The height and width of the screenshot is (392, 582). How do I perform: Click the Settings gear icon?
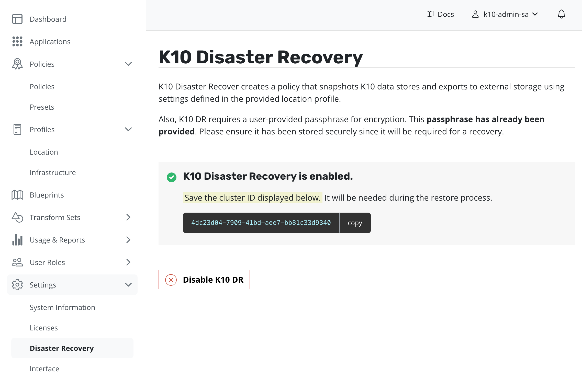[x=17, y=285]
